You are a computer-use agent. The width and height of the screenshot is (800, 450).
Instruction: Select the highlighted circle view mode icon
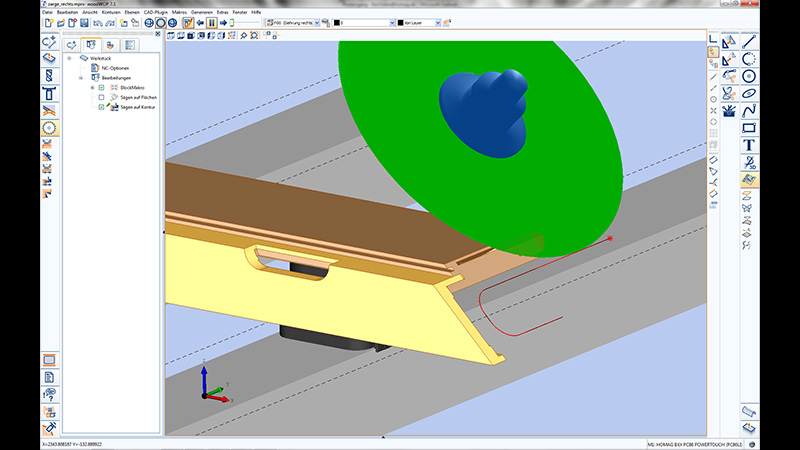[161, 23]
